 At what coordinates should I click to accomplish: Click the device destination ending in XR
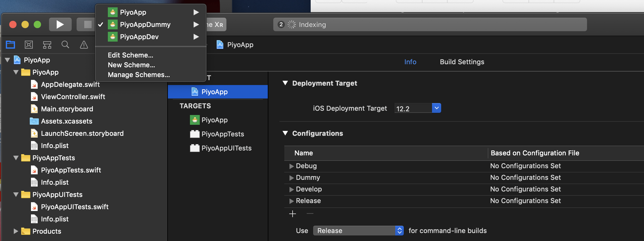(x=216, y=24)
